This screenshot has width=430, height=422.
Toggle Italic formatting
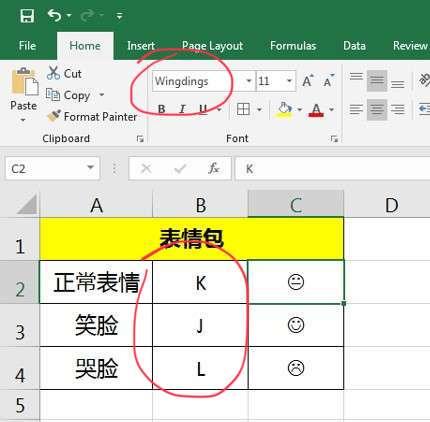182,109
